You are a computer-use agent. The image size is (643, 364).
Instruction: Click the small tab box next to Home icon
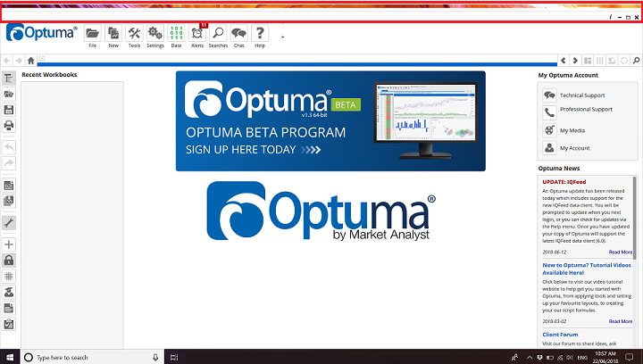42,58
